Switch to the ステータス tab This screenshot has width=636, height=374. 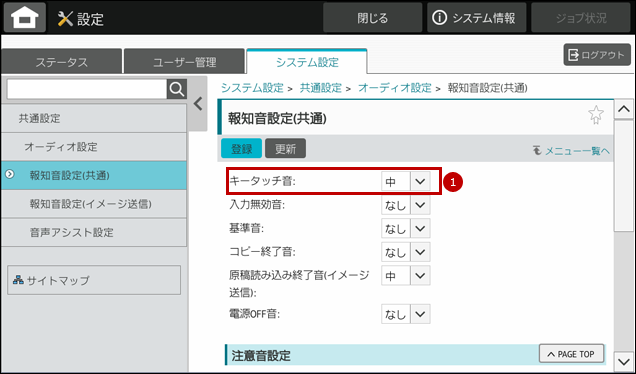[x=62, y=62]
